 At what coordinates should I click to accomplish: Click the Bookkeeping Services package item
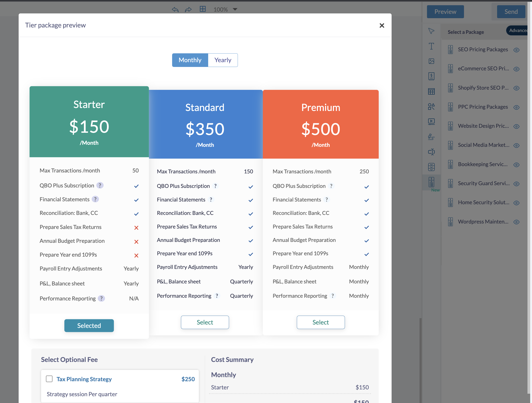click(483, 164)
